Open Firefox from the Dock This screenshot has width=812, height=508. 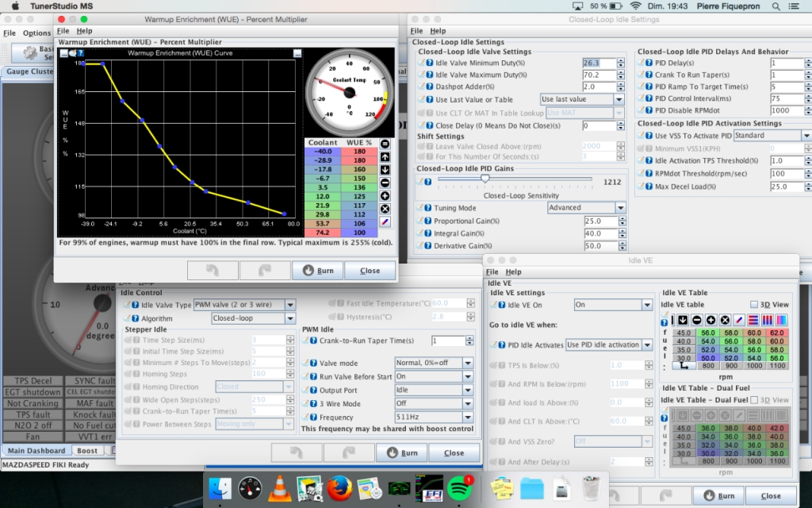339,488
